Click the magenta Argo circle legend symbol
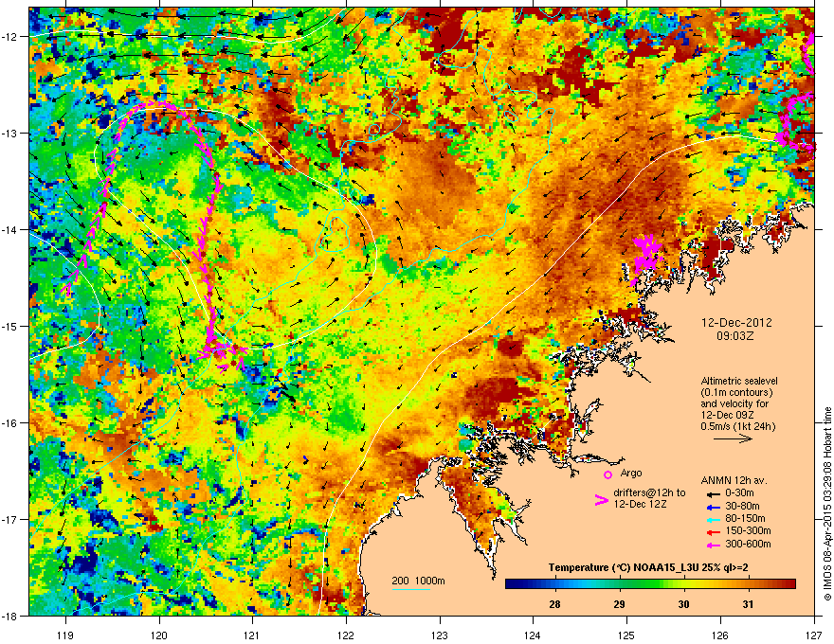 point(607,474)
